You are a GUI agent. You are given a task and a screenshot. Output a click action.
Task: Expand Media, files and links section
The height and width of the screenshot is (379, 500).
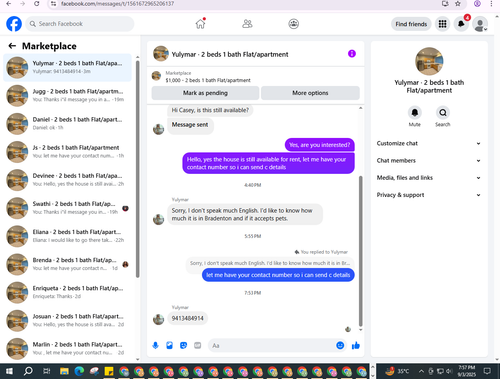click(x=429, y=178)
